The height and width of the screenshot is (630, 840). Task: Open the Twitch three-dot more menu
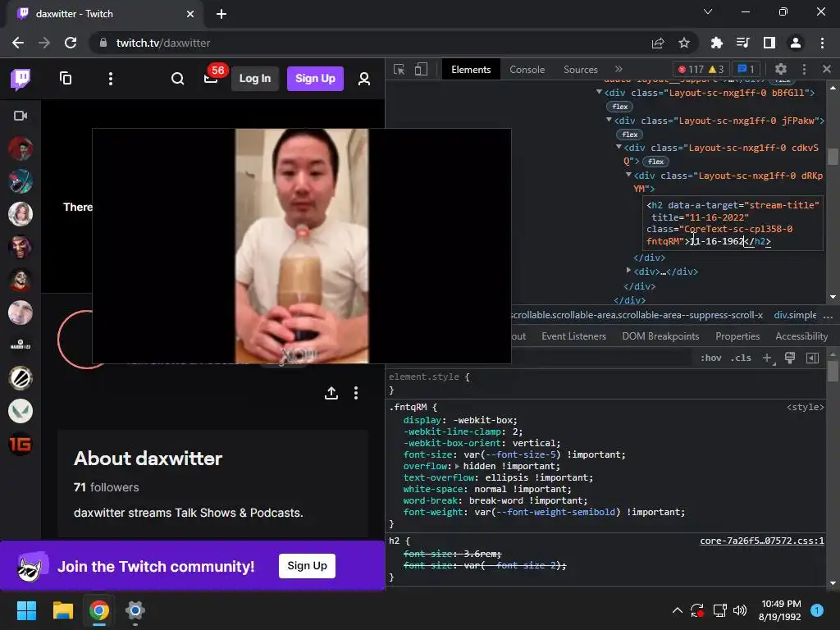click(x=111, y=79)
